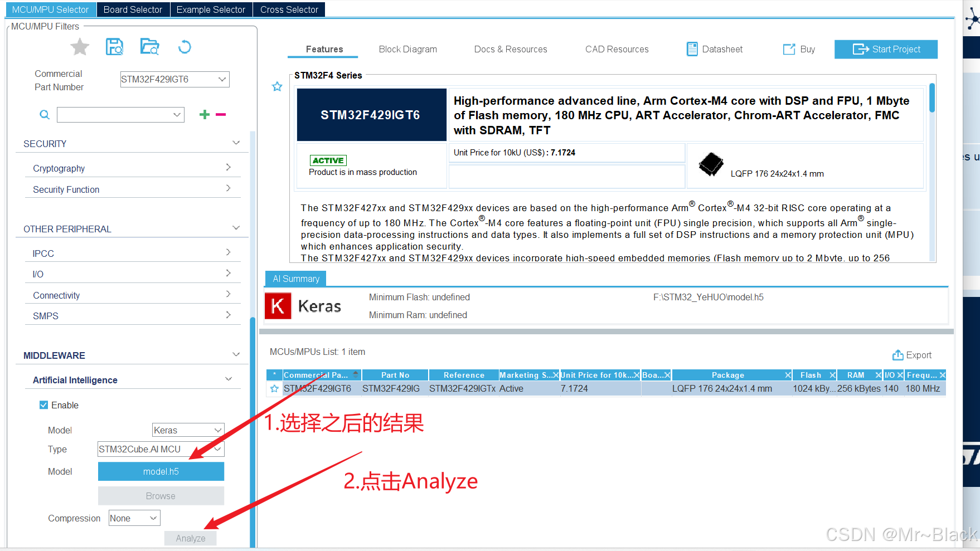Close the Package column header
This screenshot has width=980, height=551.
click(x=788, y=375)
